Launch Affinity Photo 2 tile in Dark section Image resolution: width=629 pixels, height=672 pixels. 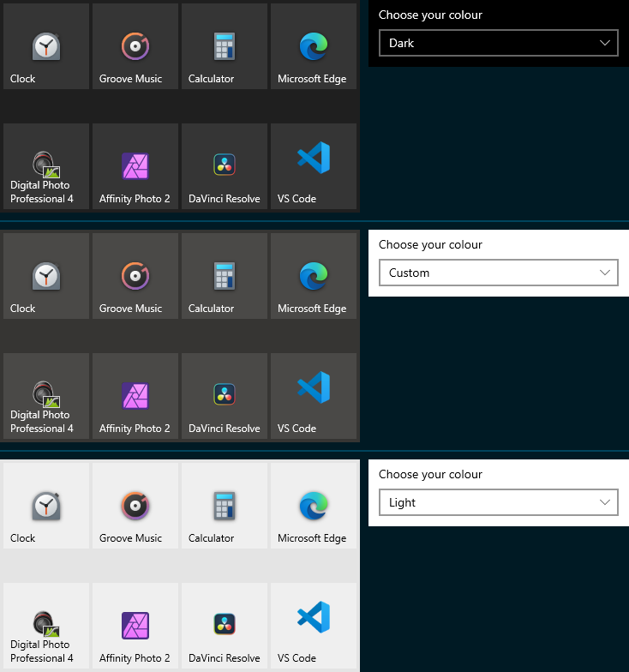click(x=135, y=166)
